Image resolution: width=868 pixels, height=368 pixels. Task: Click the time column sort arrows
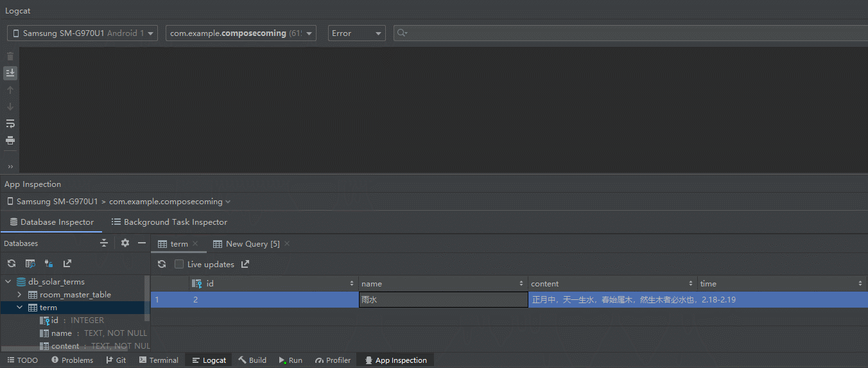[x=860, y=283]
